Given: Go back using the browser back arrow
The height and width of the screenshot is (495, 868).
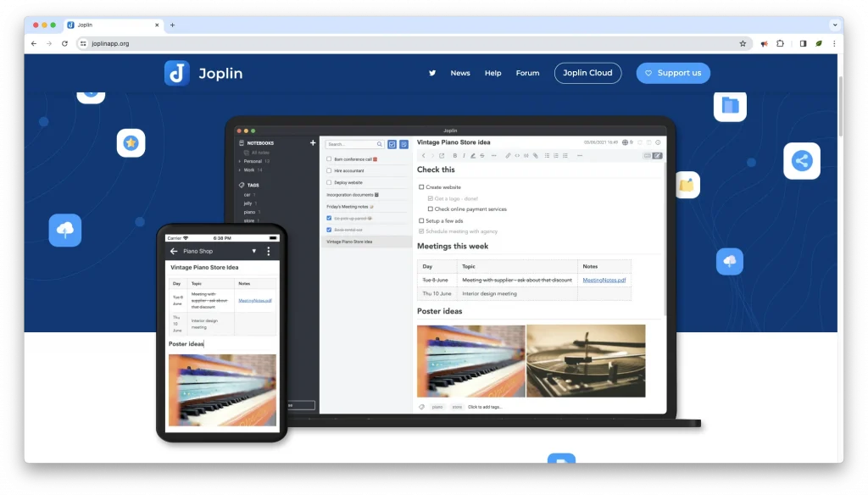Looking at the screenshot, I should 34,43.
